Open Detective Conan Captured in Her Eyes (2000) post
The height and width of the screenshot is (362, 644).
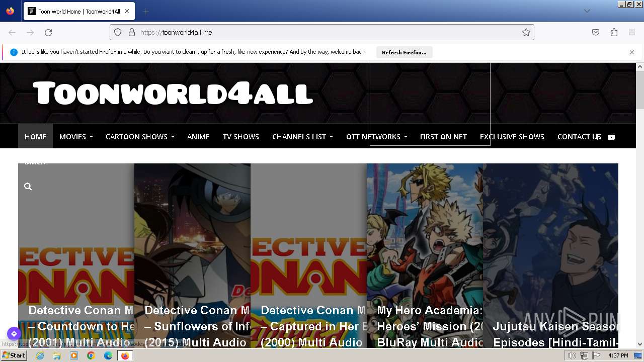point(308,255)
